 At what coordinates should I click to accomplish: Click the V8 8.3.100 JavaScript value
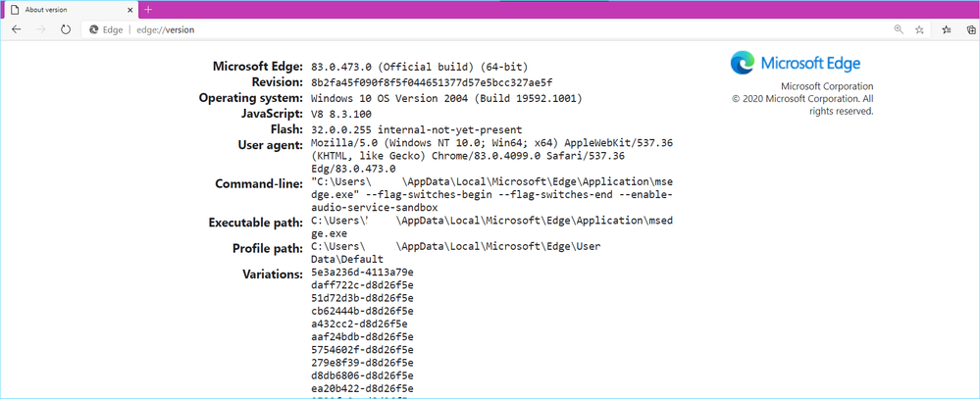click(x=340, y=115)
